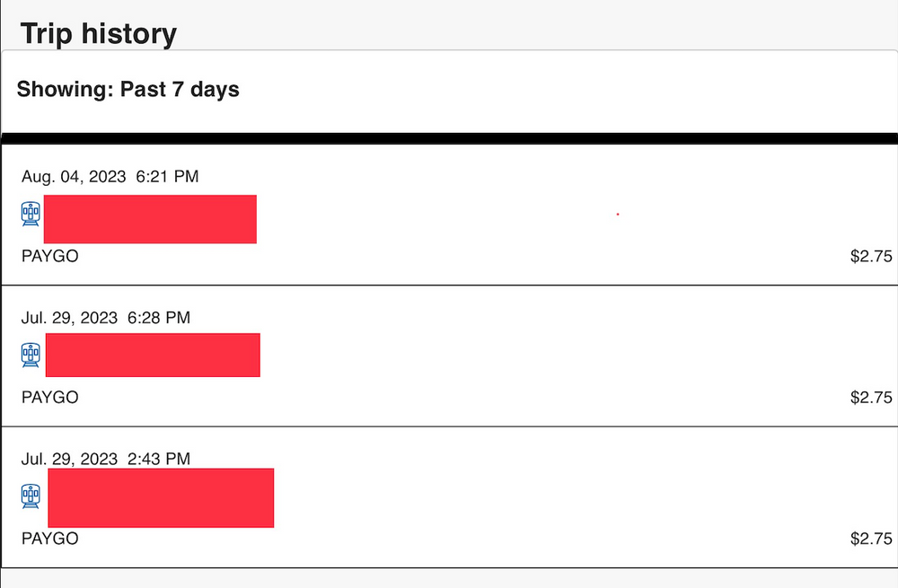The image size is (898, 588).
Task: Click the redacted station box on the middle trip
Action: tap(153, 355)
